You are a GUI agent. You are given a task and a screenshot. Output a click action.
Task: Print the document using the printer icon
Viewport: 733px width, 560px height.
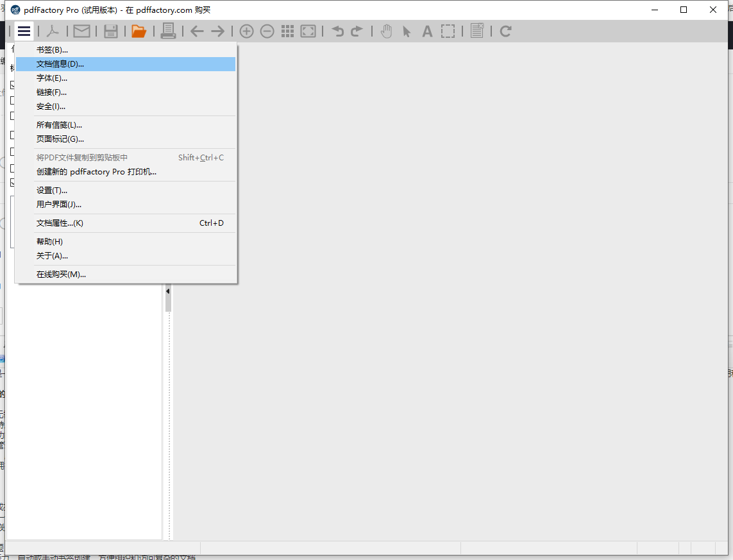pyautogui.click(x=168, y=31)
